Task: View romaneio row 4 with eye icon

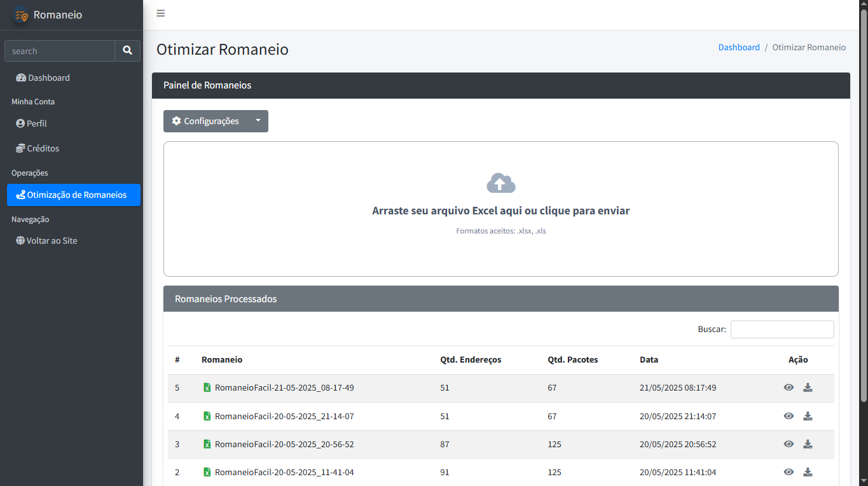Action: (789, 416)
